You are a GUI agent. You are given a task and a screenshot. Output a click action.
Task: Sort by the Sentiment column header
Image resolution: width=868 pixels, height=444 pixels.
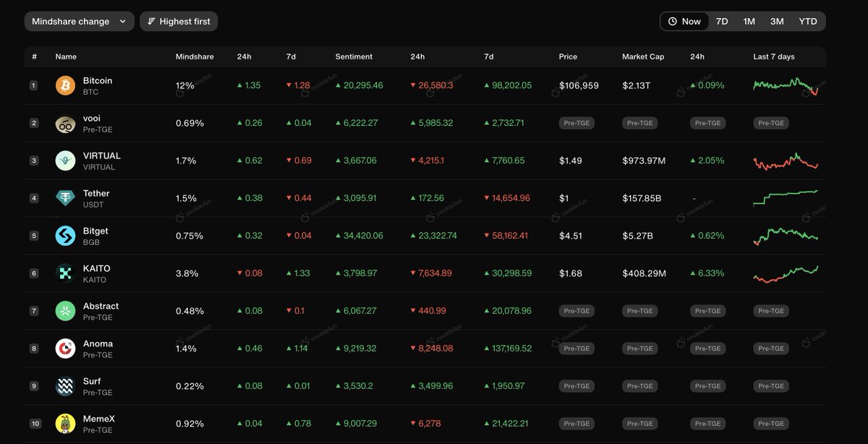[354, 56]
